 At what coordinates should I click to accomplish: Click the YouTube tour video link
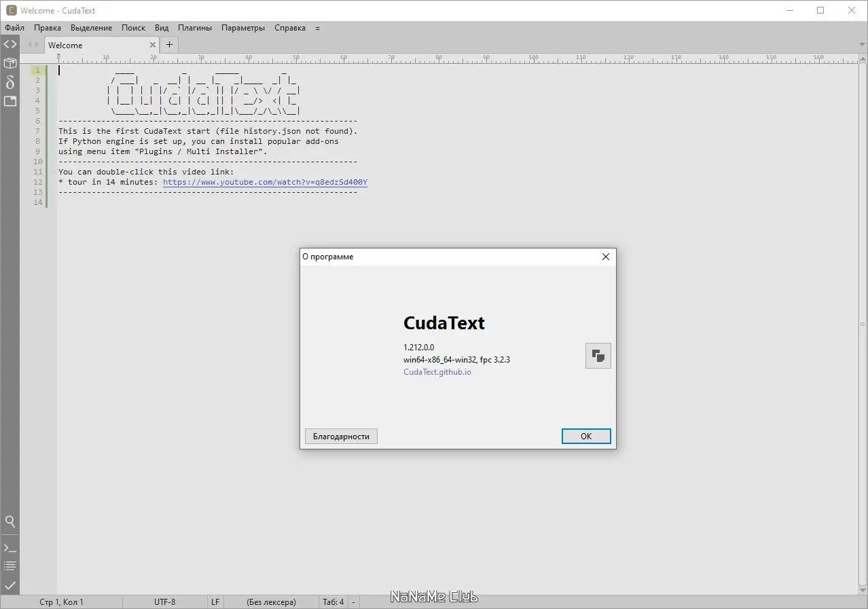click(x=265, y=182)
